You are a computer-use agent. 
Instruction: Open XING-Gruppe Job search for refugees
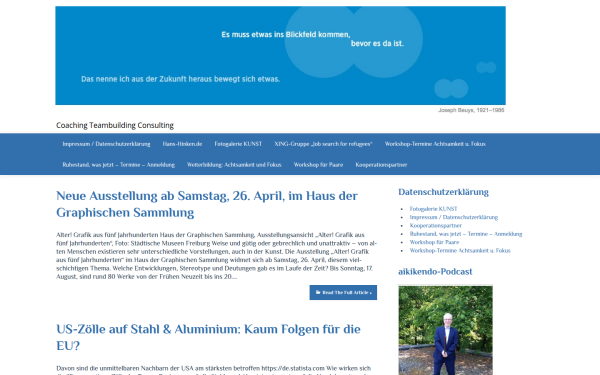(x=323, y=144)
